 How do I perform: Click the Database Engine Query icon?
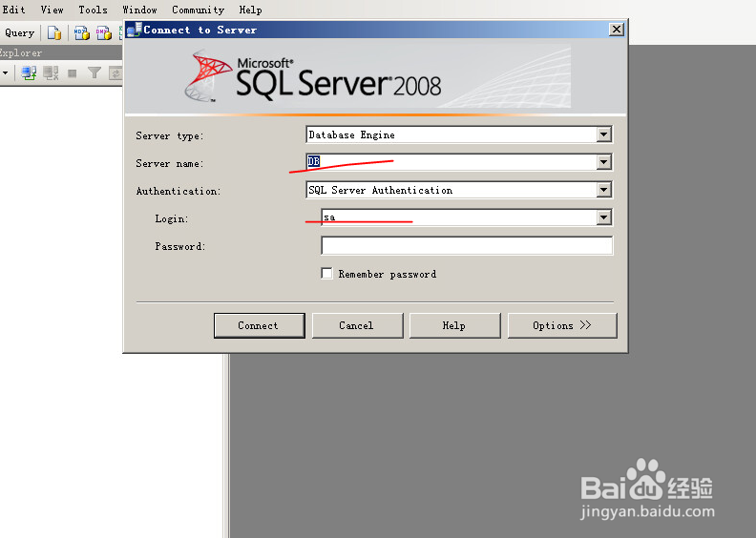click(54, 32)
